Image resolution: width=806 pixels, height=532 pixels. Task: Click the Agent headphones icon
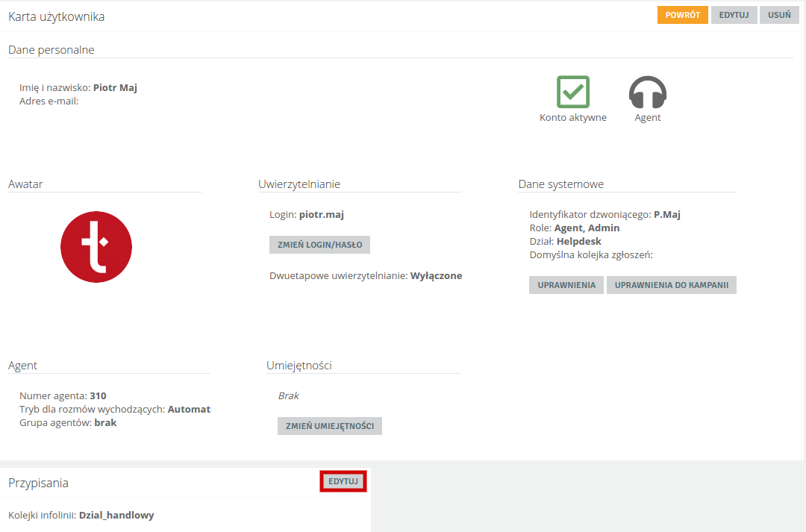tap(648, 92)
